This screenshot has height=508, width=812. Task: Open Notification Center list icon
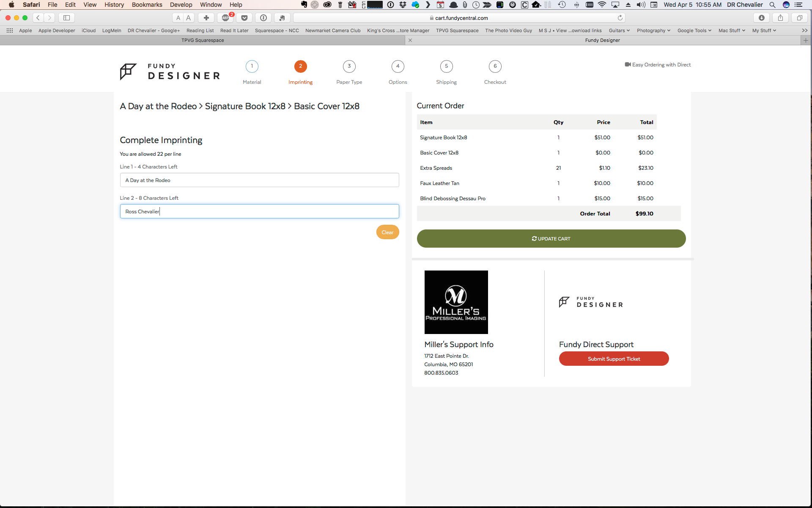tap(798, 5)
